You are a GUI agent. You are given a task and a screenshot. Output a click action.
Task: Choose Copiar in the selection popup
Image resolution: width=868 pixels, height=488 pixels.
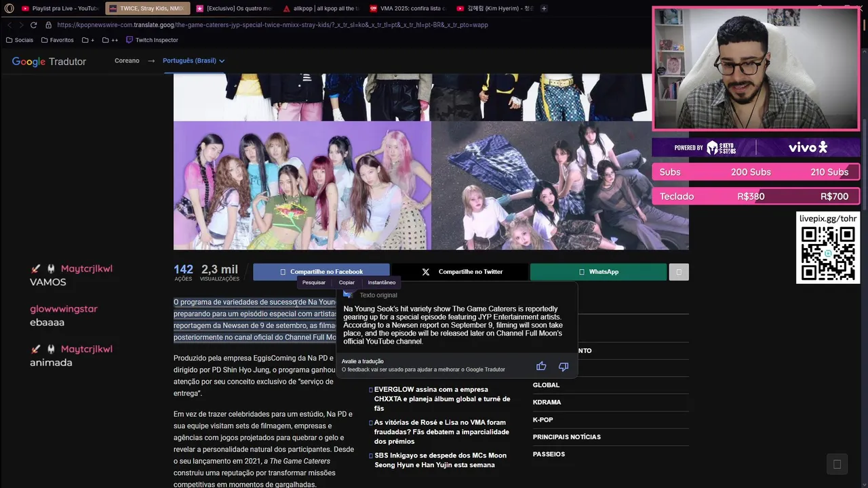coord(347,283)
